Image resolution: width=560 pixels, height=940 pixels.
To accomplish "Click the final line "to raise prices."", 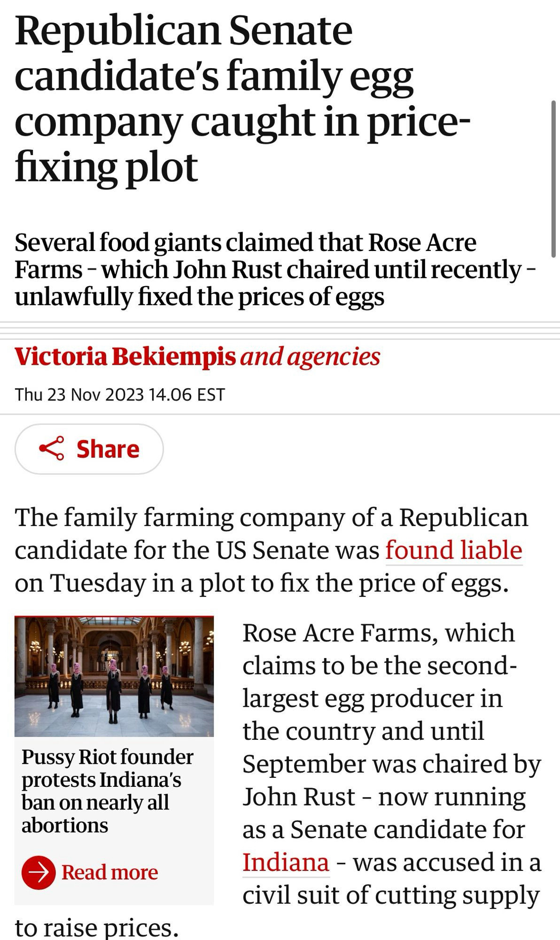I will pos(97,927).
